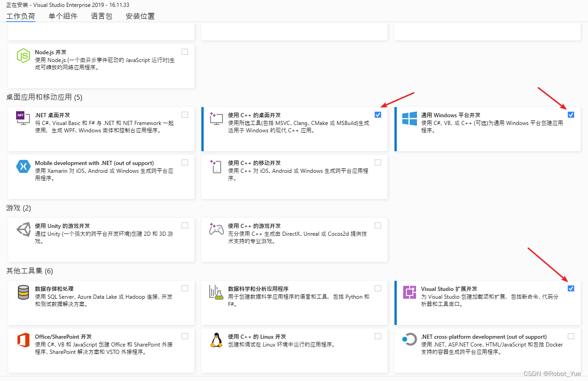Uncheck Visual Studio 扩展开发 checkbox

(x=571, y=288)
